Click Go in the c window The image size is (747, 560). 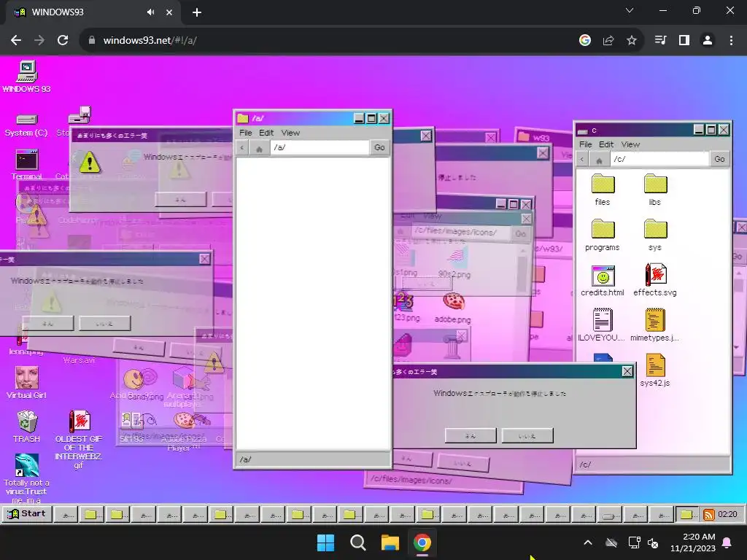pyautogui.click(x=719, y=159)
